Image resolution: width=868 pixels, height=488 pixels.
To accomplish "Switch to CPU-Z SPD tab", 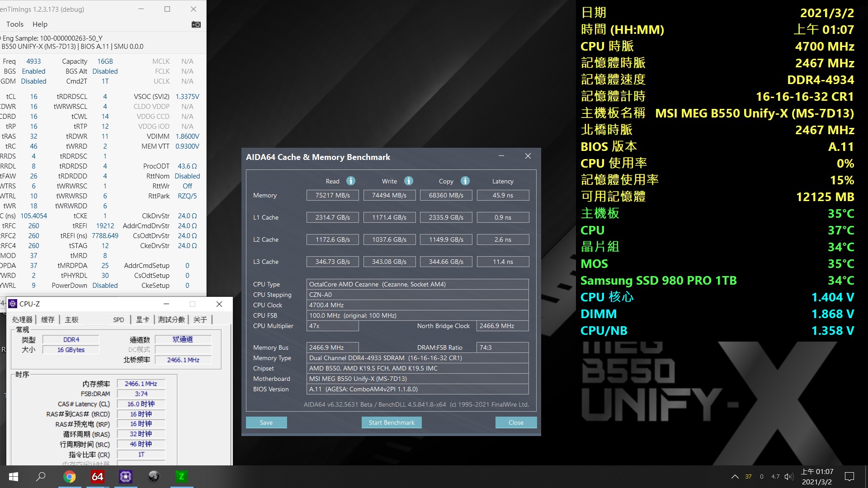I will click(x=118, y=320).
